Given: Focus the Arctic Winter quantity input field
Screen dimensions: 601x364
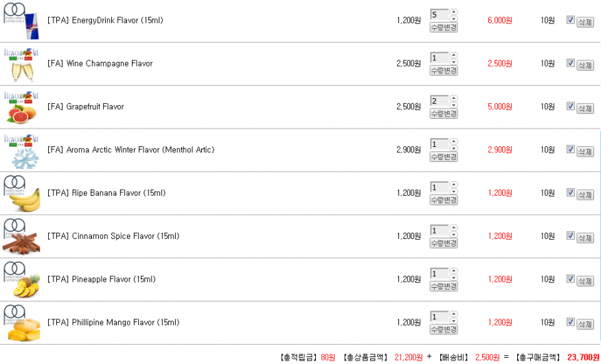Looking at the screenshot, I should (x=440, y=144).
